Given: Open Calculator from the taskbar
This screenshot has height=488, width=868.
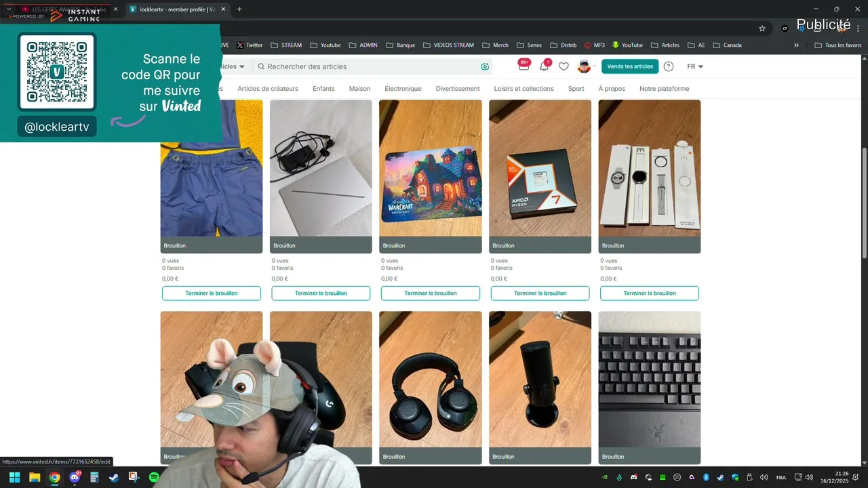Looking at the screenshot, I should coord(94,478).
